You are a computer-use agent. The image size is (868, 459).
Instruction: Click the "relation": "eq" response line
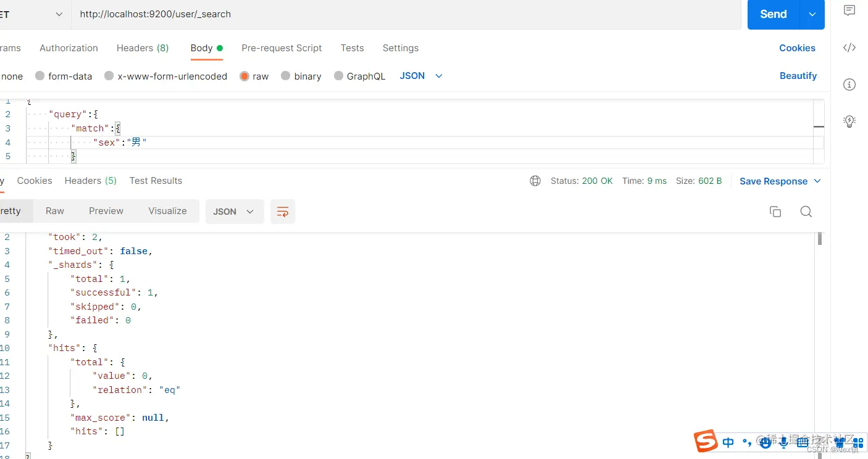click(136, 390)
